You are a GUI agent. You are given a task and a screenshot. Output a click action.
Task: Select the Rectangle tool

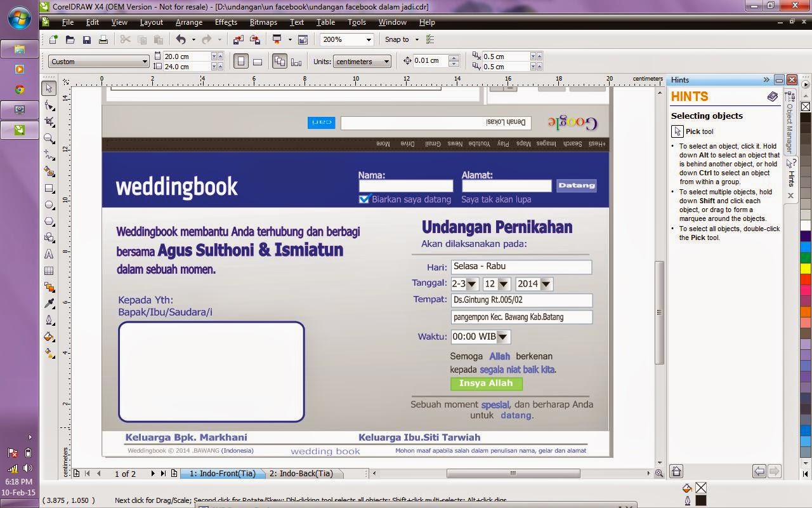49,188
